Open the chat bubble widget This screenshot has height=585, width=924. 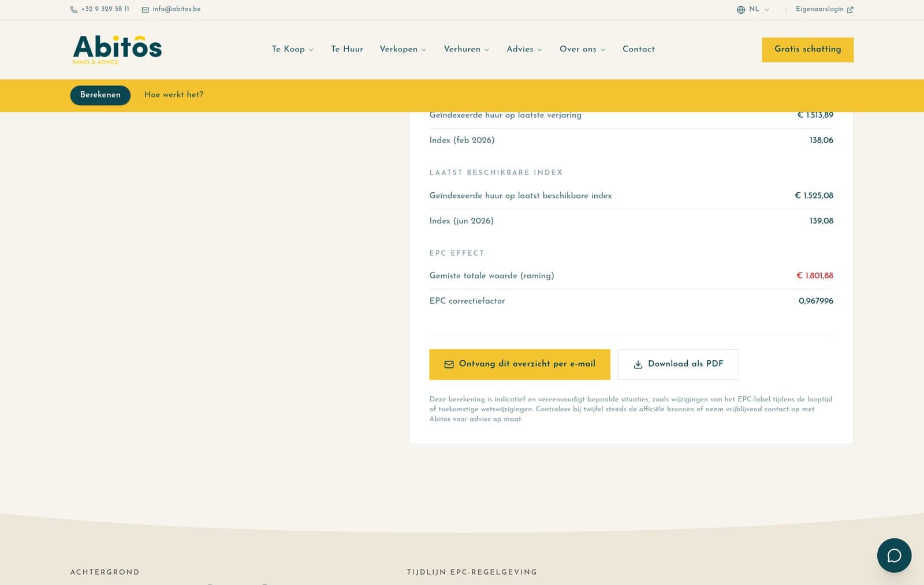point(894,555)
